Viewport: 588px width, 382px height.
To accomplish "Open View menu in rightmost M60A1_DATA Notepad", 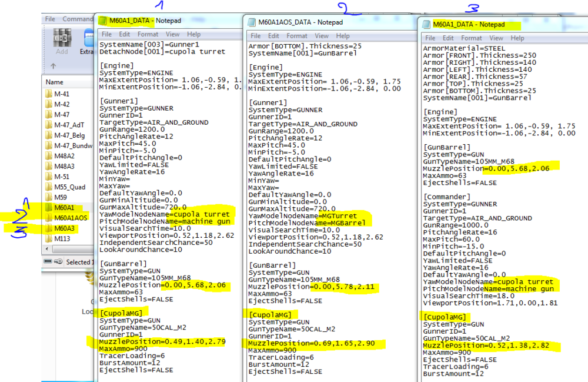I will point(496,38).
